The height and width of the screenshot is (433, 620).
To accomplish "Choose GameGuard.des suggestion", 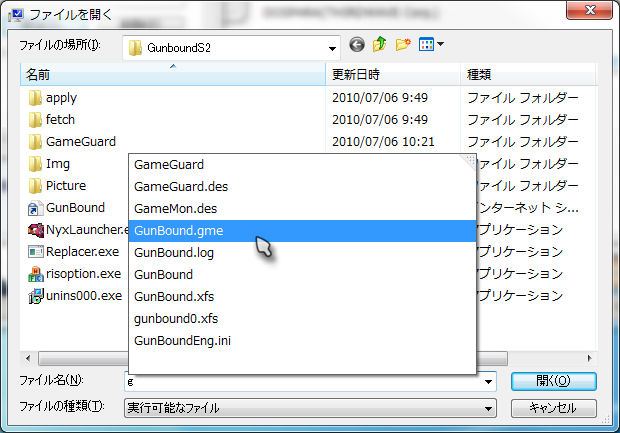I will pyautogui.click(x=302, y=187).
